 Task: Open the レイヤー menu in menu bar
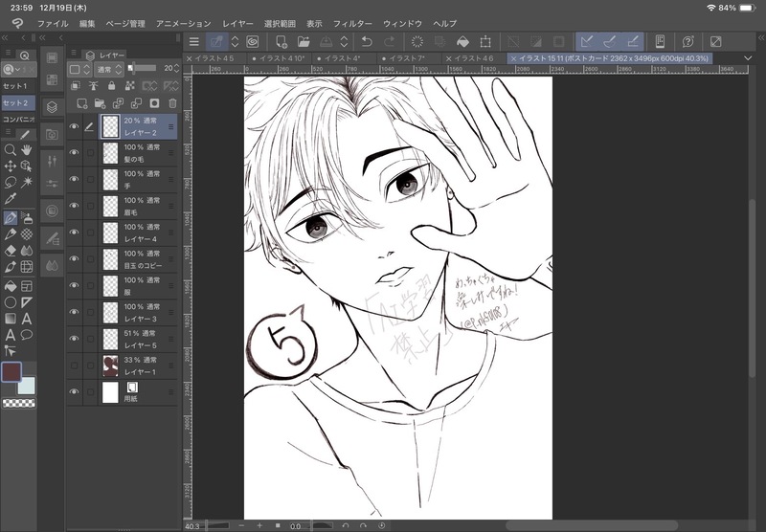click(x=238, y=22)
